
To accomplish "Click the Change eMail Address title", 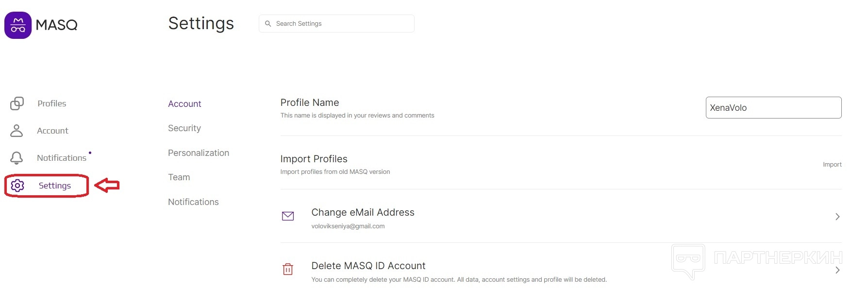I will (x=363, y=212).
